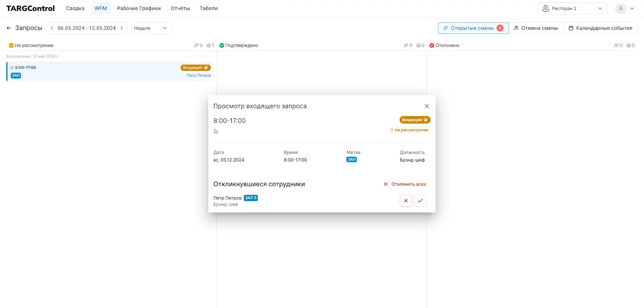
Task: Click the На рассмотрении status inside the dialog
Action: 409,130
